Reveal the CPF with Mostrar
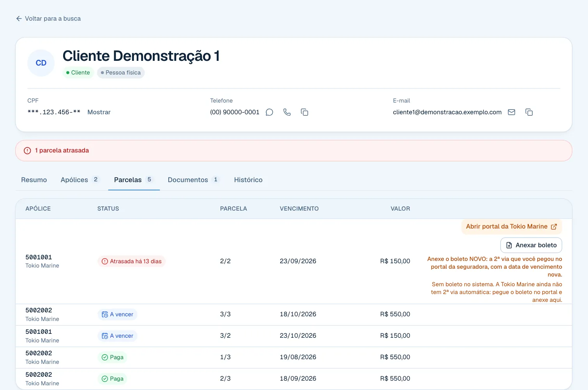This screenshot has width=588, height=390. pos(99,112)
